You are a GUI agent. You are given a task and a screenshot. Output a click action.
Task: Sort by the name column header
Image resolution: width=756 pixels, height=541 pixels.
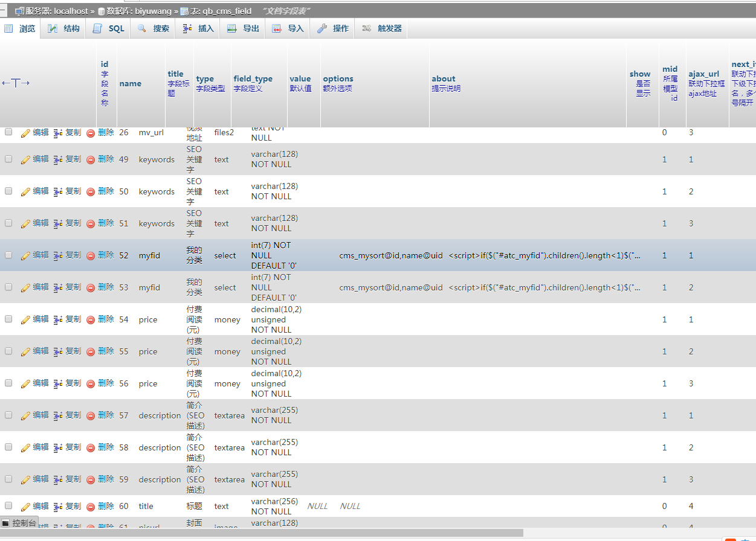point(130,83)
